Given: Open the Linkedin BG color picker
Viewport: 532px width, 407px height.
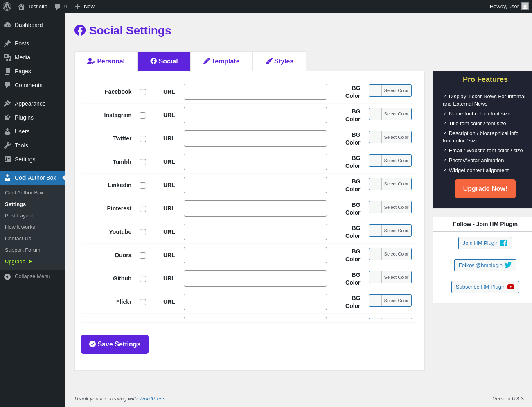Looking at the screenshot, I should [390, 184].
